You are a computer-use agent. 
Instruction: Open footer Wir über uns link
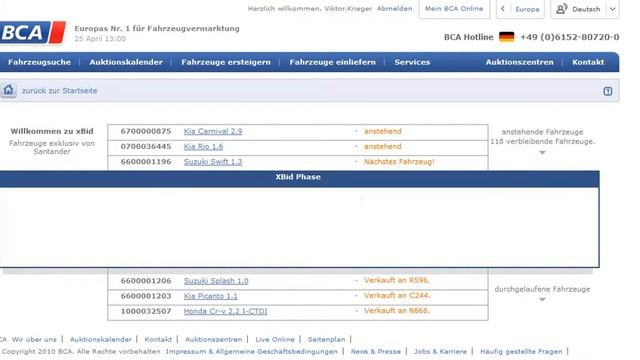click(x=34, y=339)
